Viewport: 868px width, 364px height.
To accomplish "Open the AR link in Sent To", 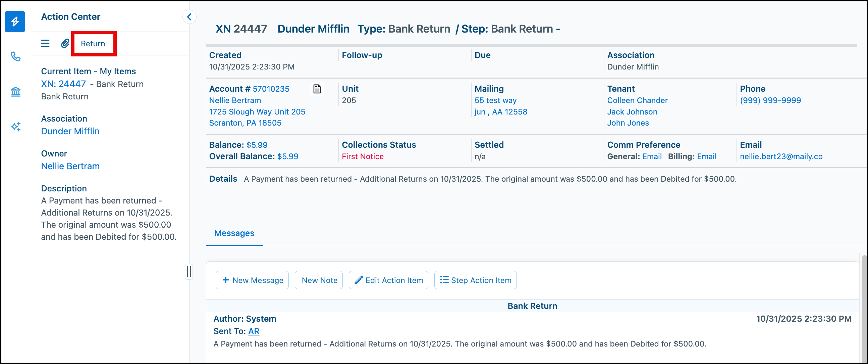I will (254, 332).
